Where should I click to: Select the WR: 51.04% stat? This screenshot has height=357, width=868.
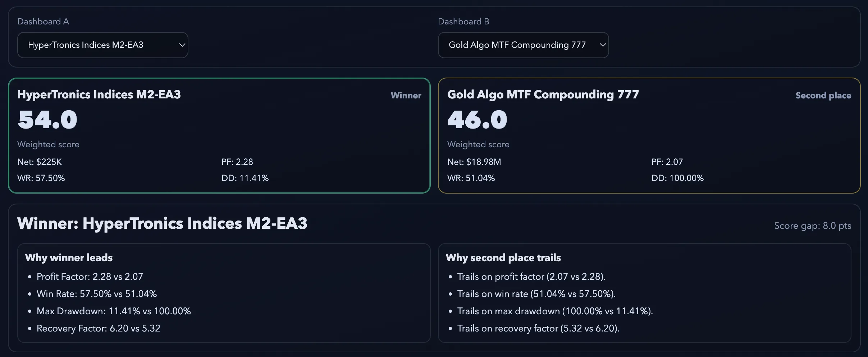click(x=471, y=178)
